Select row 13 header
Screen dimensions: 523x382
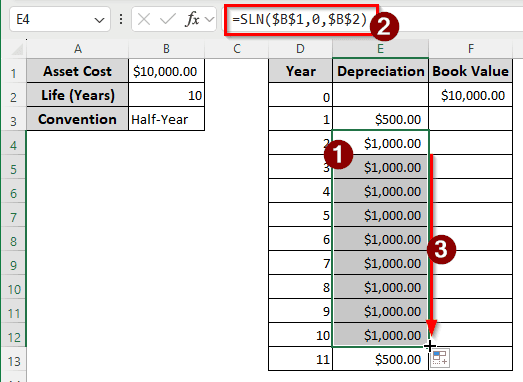[13, 359]
